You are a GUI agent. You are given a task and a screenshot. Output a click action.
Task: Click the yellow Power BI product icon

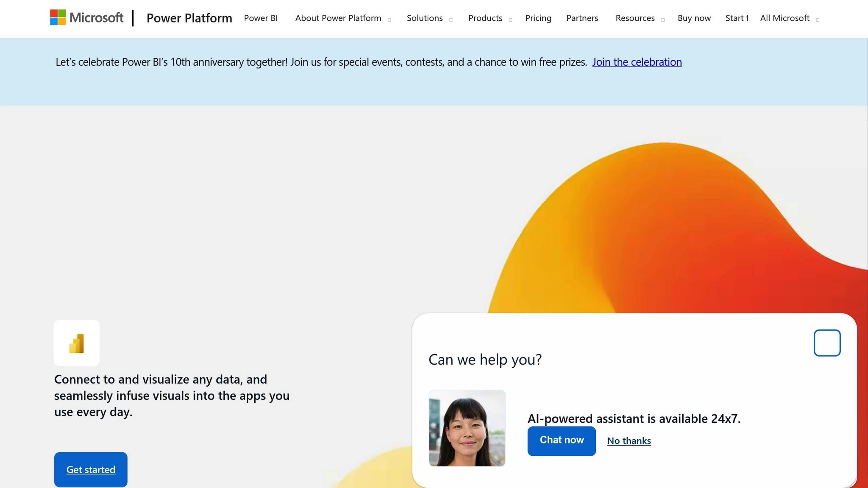coord(76,342)
